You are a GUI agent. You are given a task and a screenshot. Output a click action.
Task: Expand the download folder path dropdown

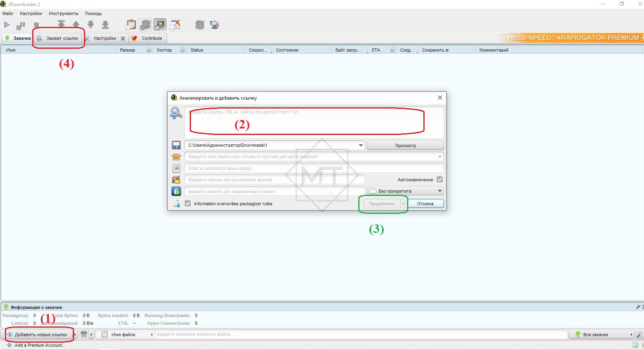[x=361, y=145]
